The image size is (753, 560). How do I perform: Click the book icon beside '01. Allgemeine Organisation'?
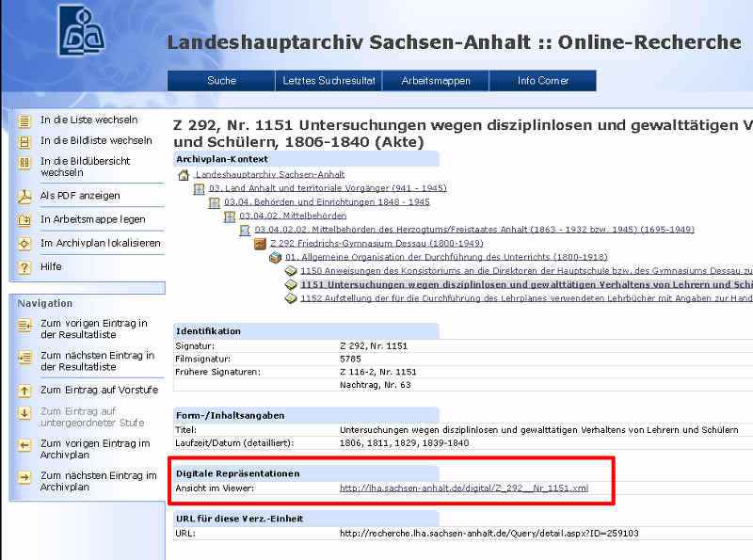tap(275, 258)
